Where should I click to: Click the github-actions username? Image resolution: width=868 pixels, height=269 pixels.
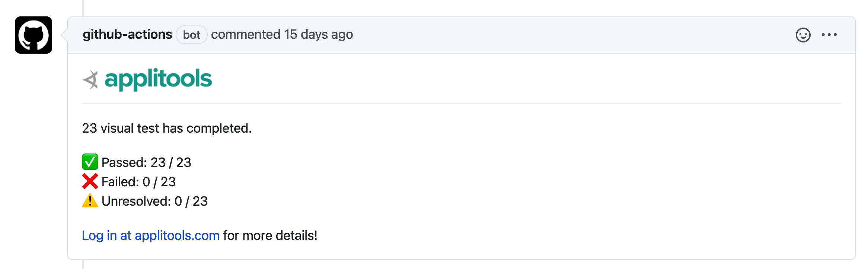(127, 34)
